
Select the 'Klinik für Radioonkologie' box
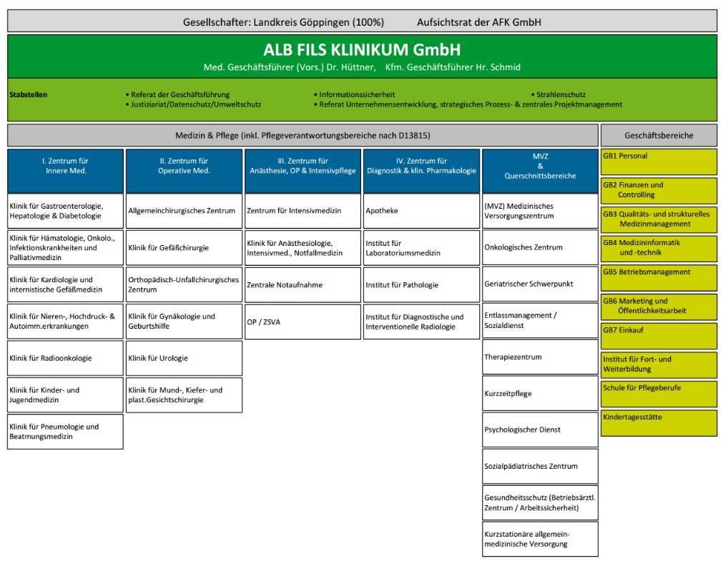click(66, 358)
